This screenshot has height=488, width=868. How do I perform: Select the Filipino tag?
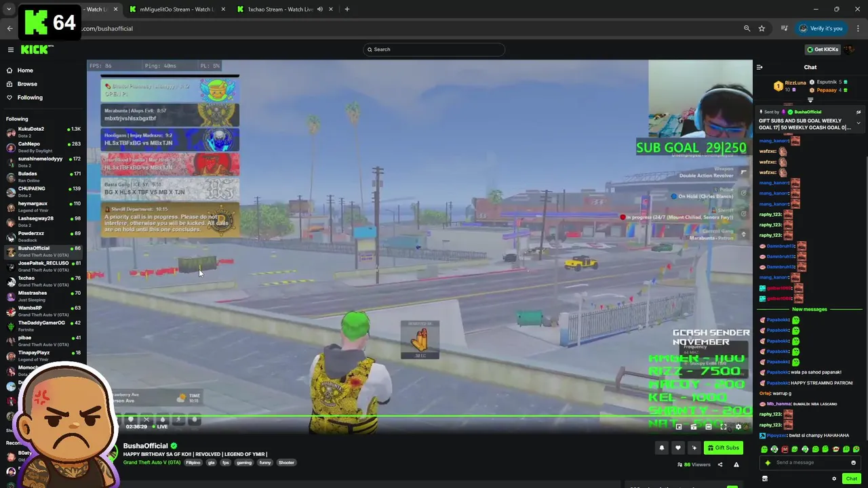[194, 463]
